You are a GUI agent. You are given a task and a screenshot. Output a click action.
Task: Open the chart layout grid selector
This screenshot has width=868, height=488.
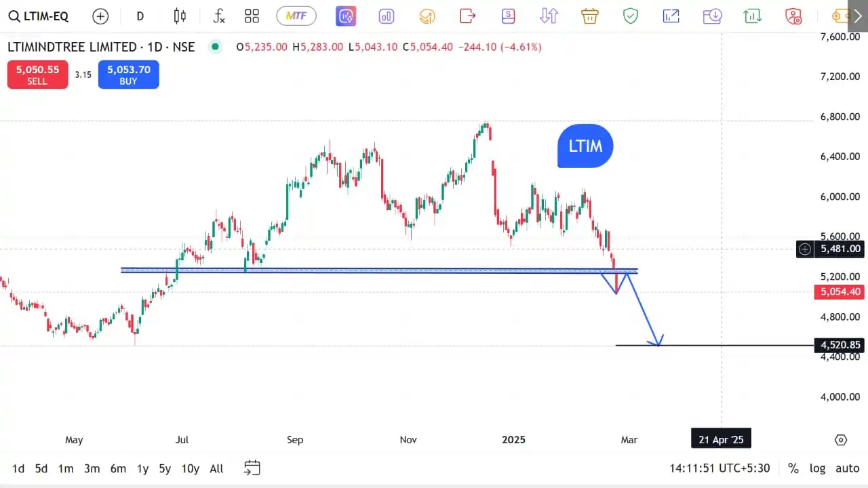pos(252,16)
